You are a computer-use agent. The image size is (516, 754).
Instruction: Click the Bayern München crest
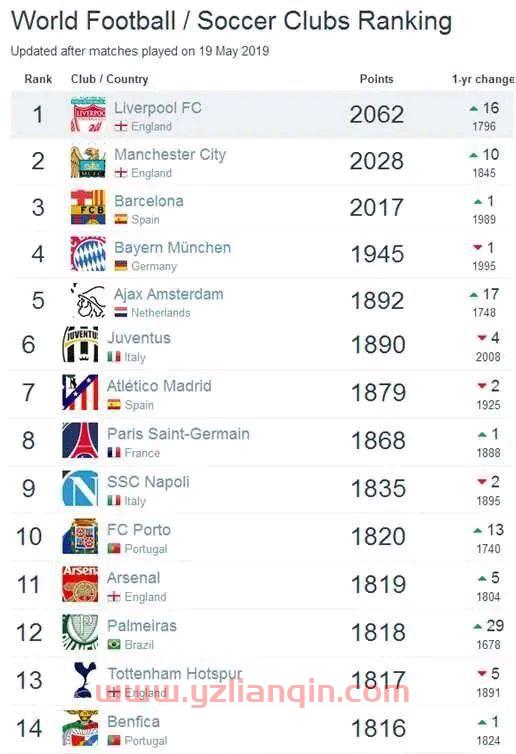tap(88, 253)
